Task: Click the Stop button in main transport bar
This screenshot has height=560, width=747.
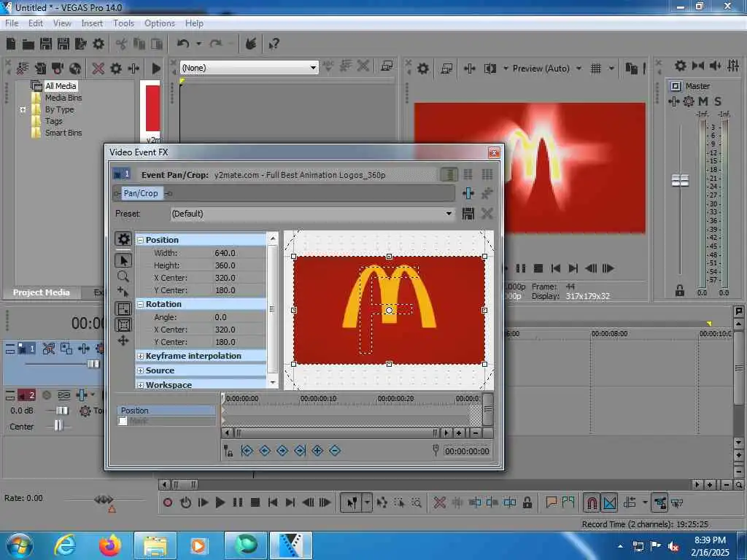Action: click(x=255, y=502)
